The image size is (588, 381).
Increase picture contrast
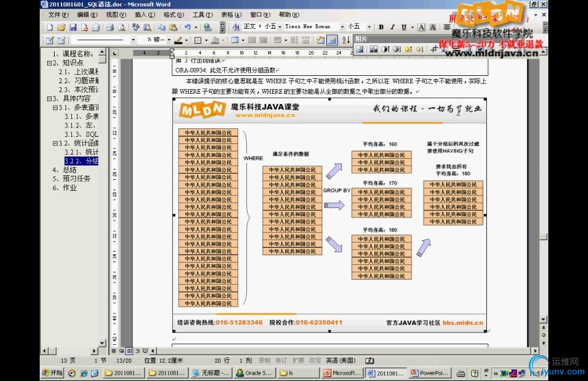pos(385,49)
